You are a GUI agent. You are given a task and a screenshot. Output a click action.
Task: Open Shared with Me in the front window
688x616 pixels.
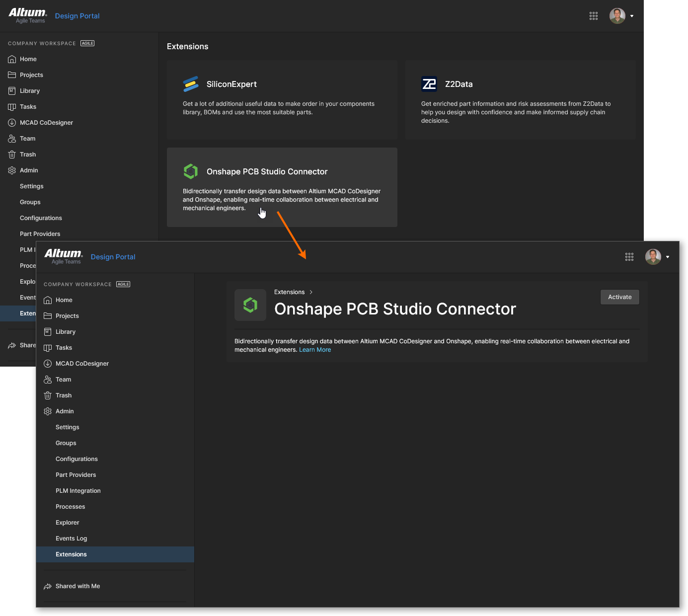[x=115, y=586]
